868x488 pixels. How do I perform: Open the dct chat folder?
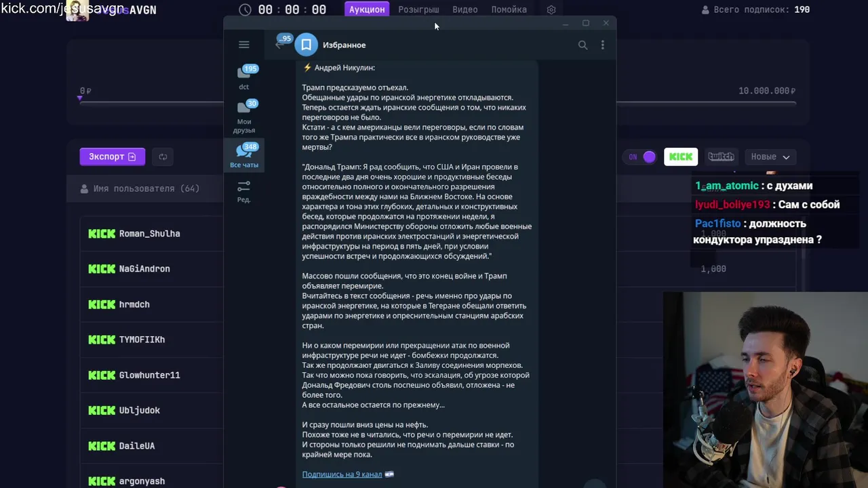point(244,77)
